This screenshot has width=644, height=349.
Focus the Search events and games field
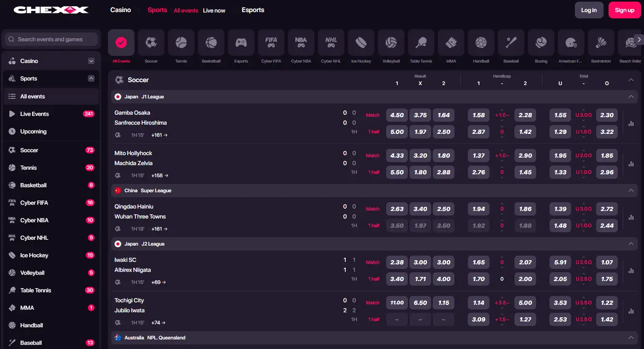coord(51,39)
